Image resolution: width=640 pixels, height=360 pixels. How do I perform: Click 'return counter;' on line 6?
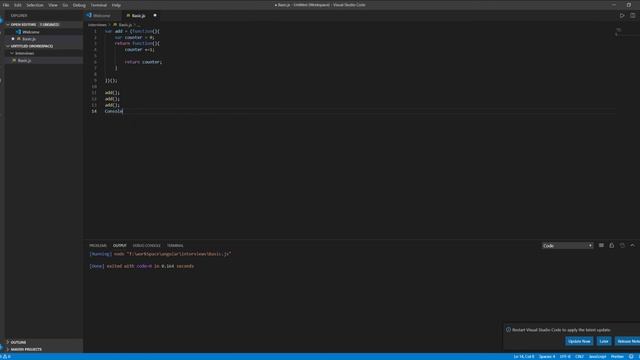click(x=143, y=62)
